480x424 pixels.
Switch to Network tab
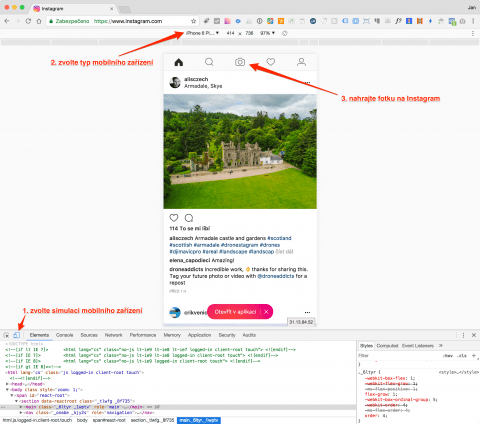tap(113, 335)
